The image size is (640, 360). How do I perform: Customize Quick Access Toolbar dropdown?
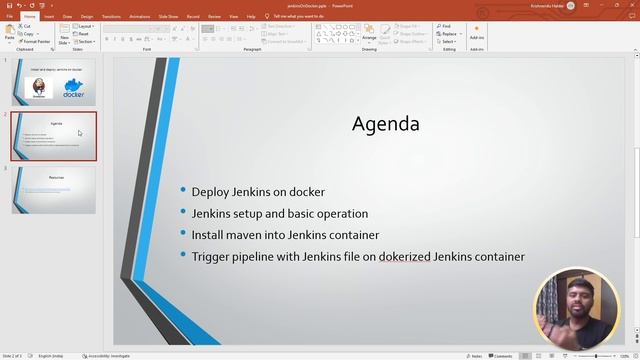coord(52,6)
